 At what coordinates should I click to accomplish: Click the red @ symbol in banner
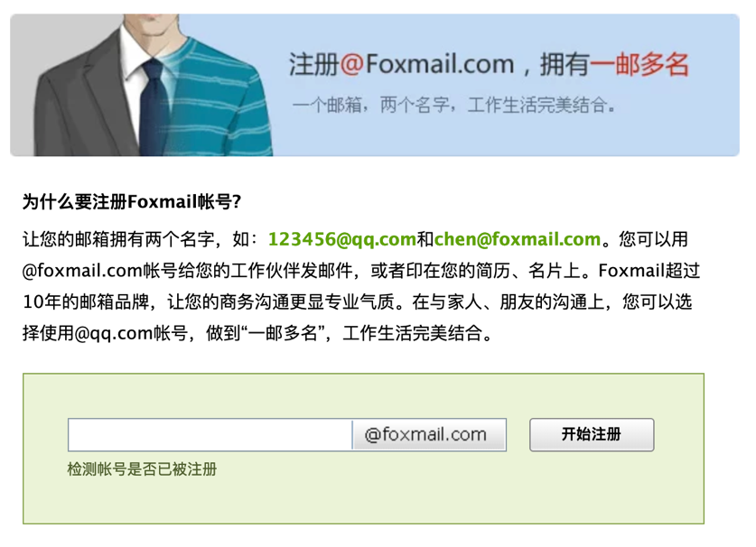352,65
